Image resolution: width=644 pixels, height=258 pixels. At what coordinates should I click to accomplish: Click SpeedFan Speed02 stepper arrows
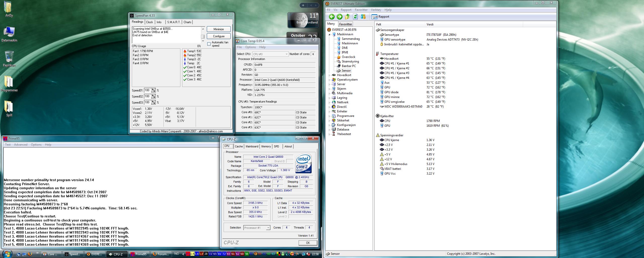click(x=153, y=96)
